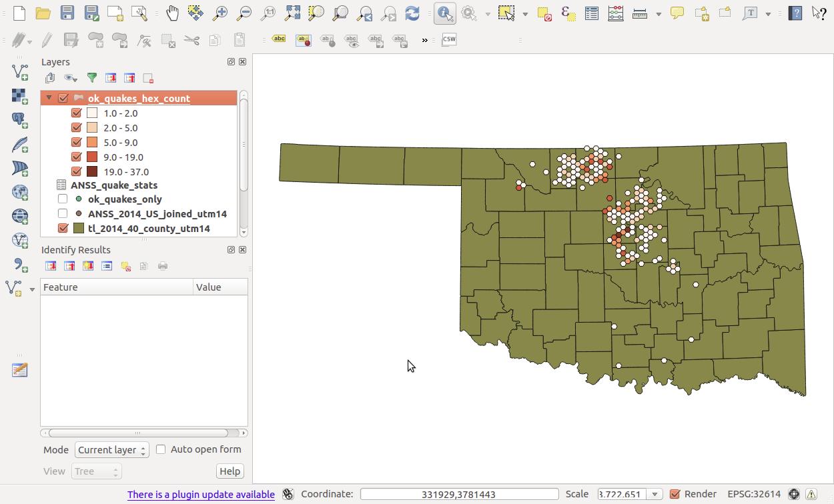Viewport: 834px width, 504px height.
Task: Open the Scale dropdown arrow
Action: click(x=655, y=494)
